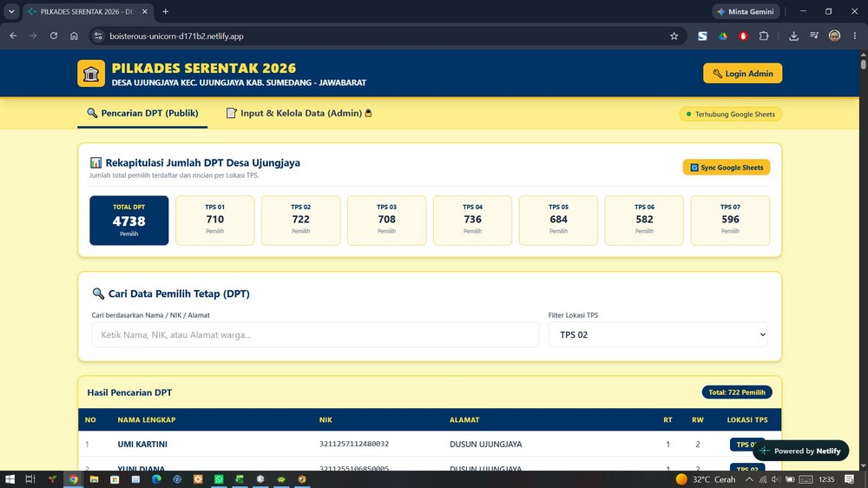Open the Chrome three-dot menu

pos(855,36)
